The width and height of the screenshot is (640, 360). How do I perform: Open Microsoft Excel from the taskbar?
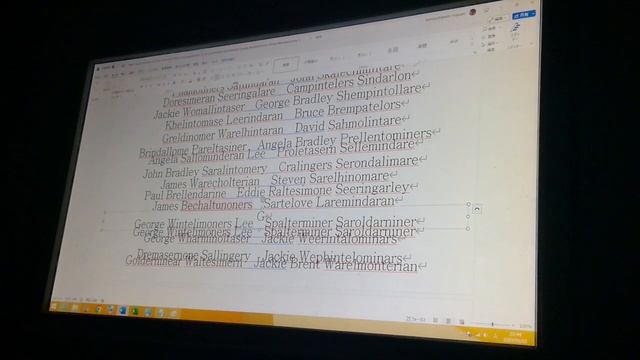click(135, 311)
